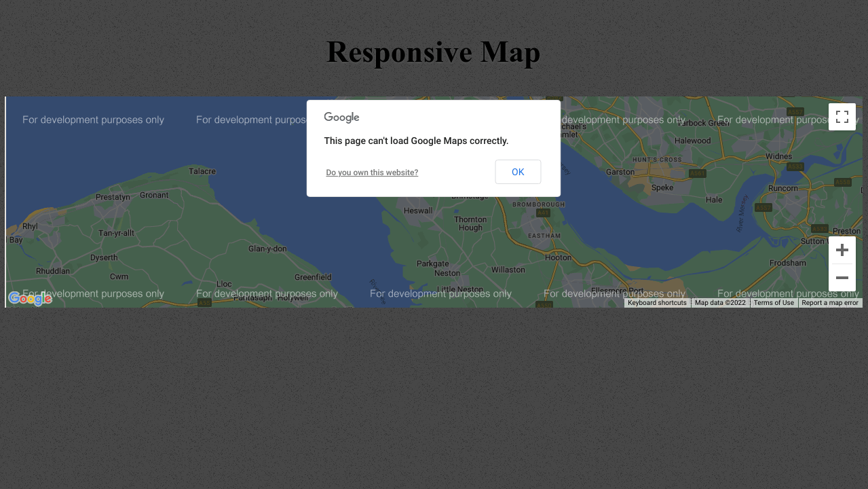Zoom in on the map
The width and height of the screenshot is (868, 489).
(842, 250)
